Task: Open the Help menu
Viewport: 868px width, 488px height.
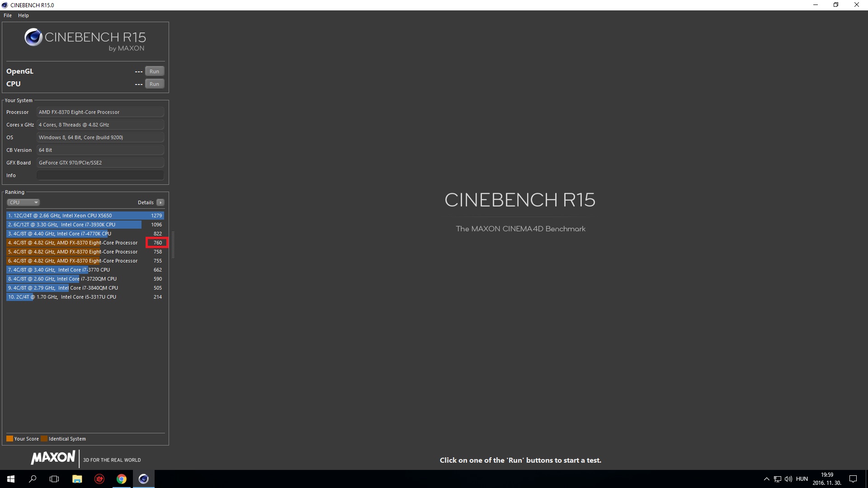Action: pyautogui.click(x=24, y=15)
